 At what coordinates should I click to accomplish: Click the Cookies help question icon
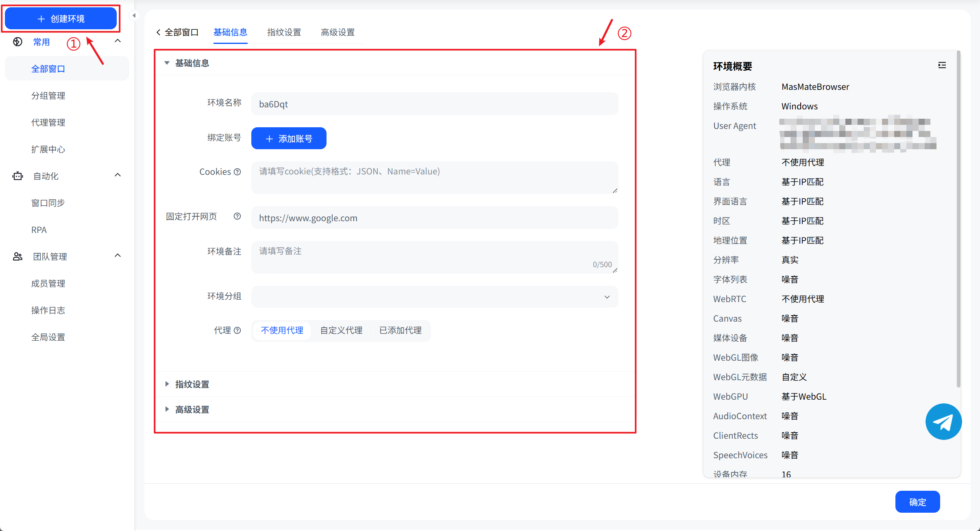coord(237,172)
